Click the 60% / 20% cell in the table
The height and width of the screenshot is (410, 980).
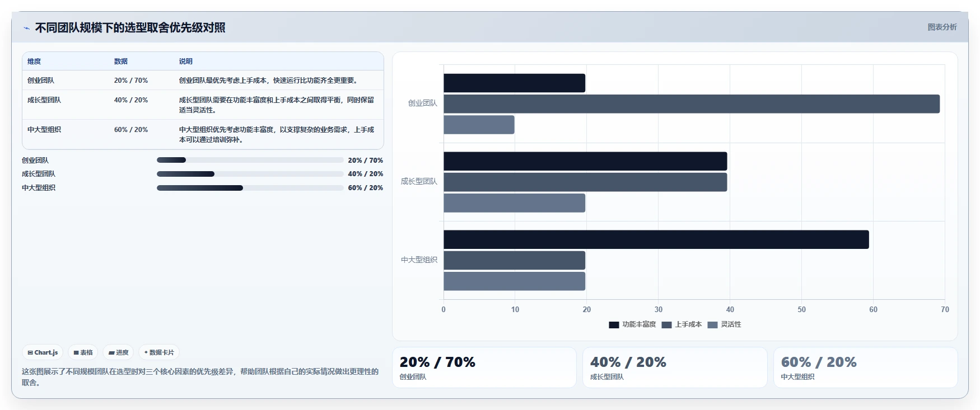[x=131, y=130]
